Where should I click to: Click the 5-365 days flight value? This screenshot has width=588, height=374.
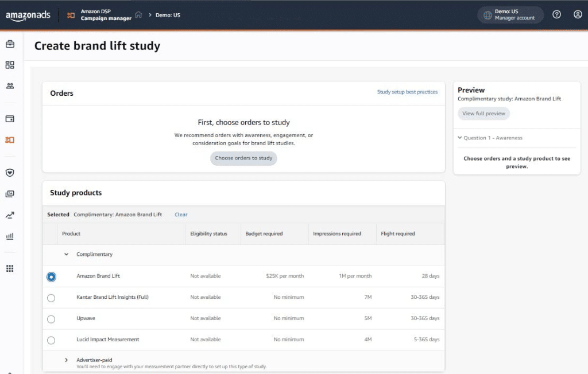427,340
